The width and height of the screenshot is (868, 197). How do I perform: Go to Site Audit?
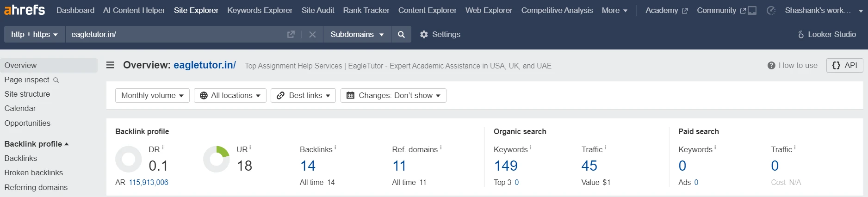pos(318,10)
